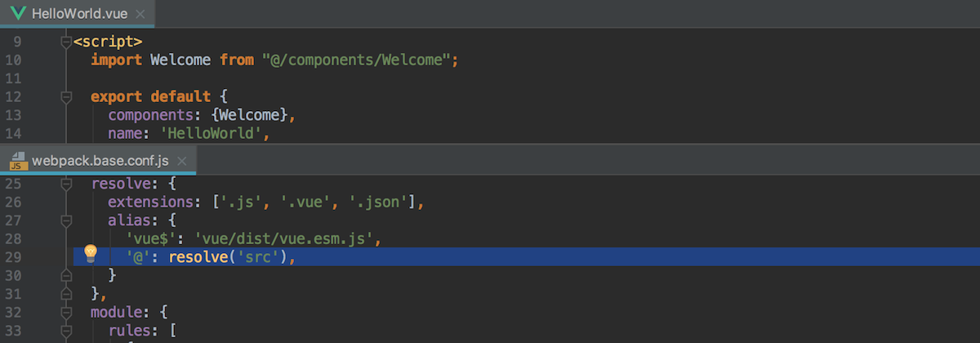Screen dimensions: 980x343
Task: Click fold end marker on line 31
Action: [x=66, y=293]
